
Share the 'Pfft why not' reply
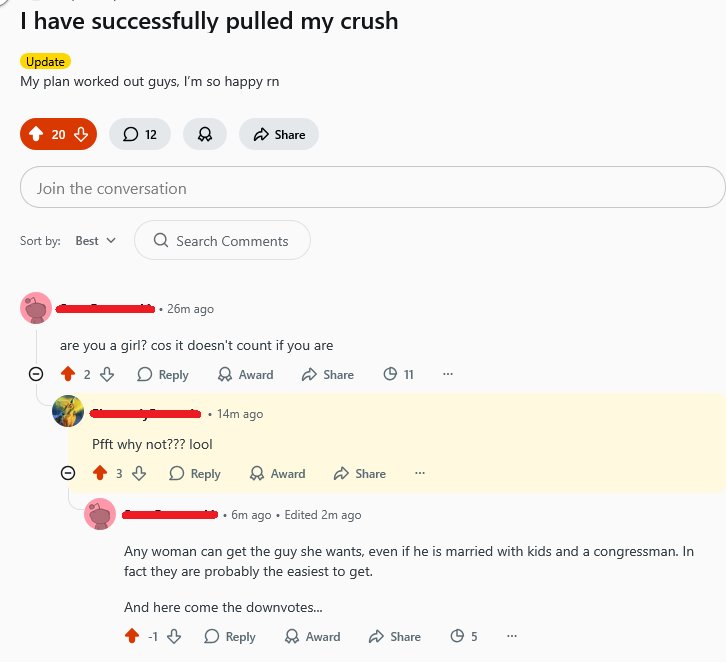click(x=360, y=473)
